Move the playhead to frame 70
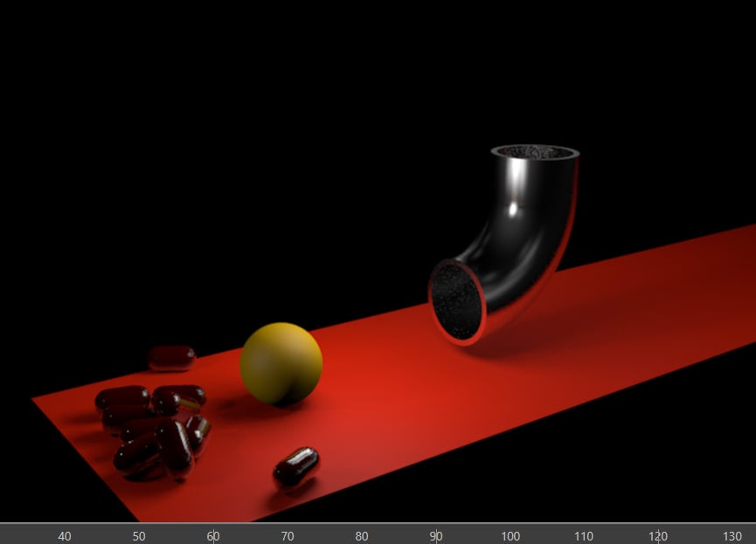This screenshot has width=756, height=544. (288, 536)
